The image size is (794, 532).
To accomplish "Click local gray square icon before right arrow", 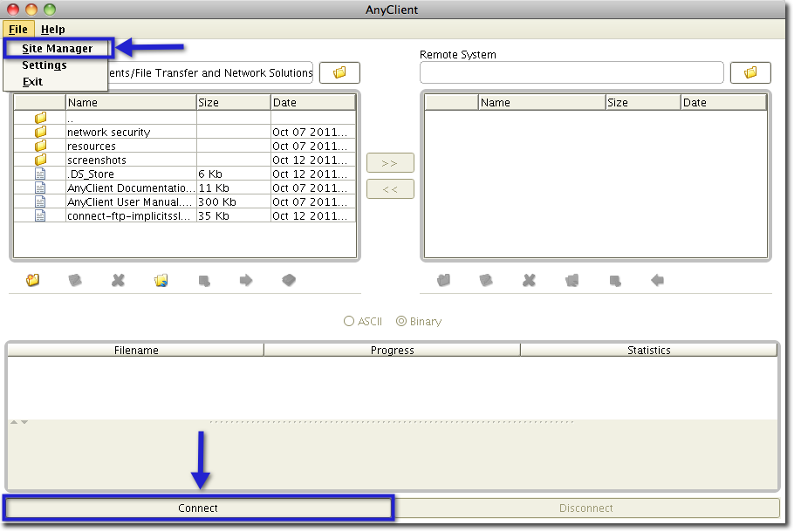I will click(x=204, y=281).
